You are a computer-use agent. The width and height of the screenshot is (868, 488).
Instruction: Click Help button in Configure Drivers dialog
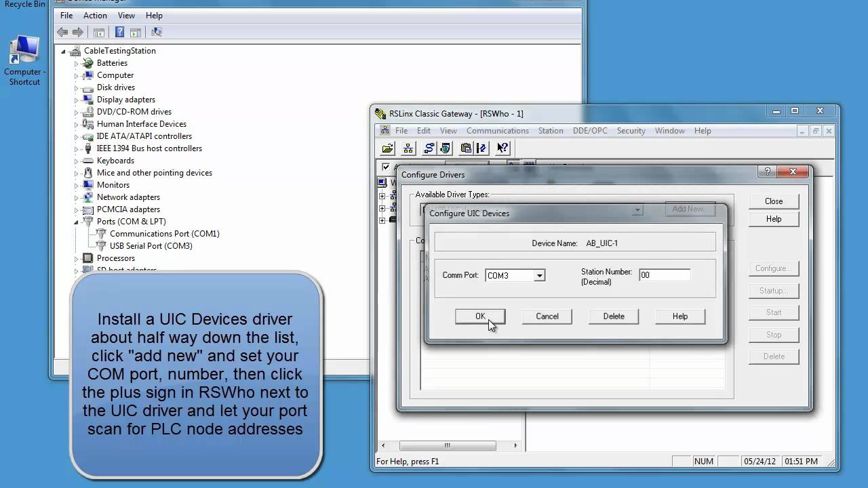pos(774,219)
